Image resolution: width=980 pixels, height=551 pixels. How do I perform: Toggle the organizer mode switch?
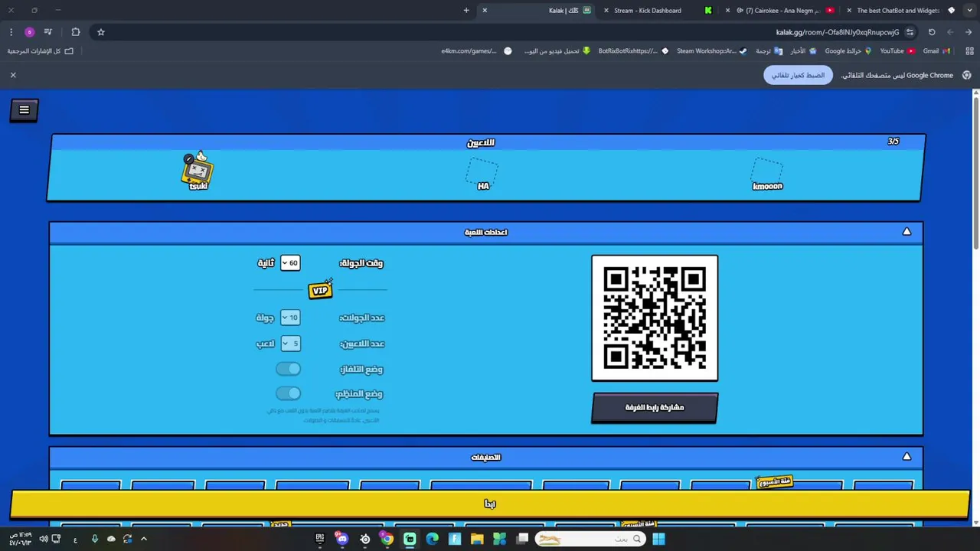(289, 393)
